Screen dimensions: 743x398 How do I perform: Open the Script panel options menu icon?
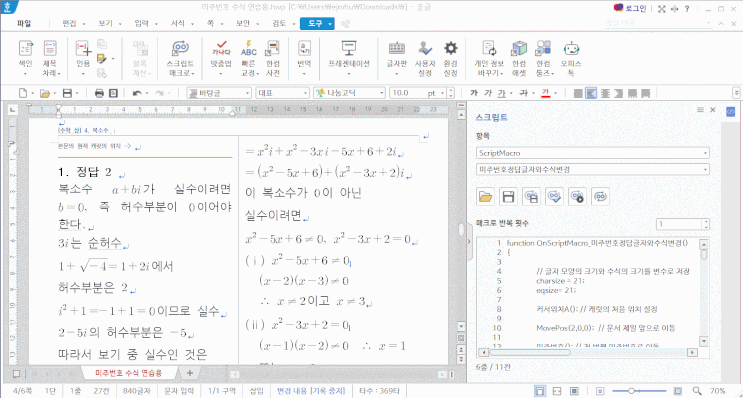(x=700, y=109)
